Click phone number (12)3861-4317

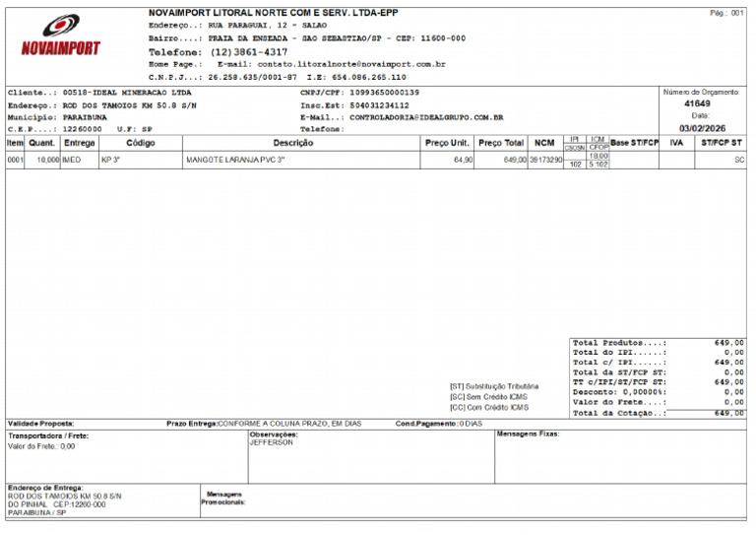click(249, 51)
